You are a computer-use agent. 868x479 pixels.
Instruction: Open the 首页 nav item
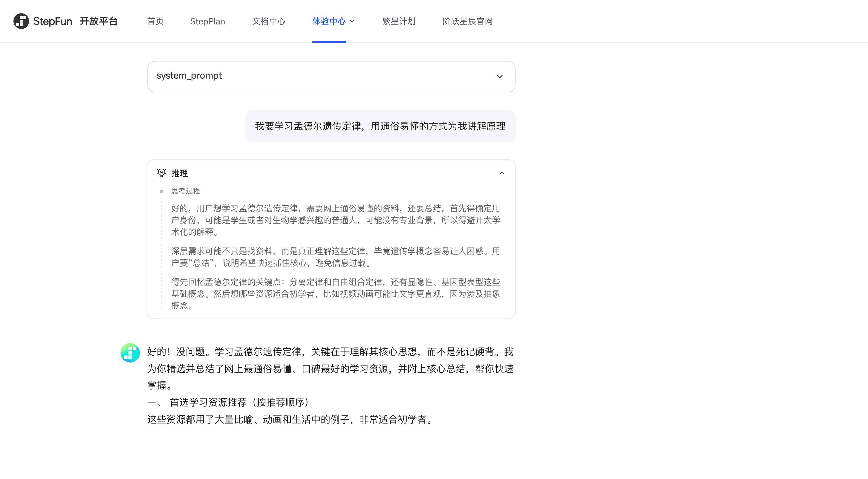point(155,21)
